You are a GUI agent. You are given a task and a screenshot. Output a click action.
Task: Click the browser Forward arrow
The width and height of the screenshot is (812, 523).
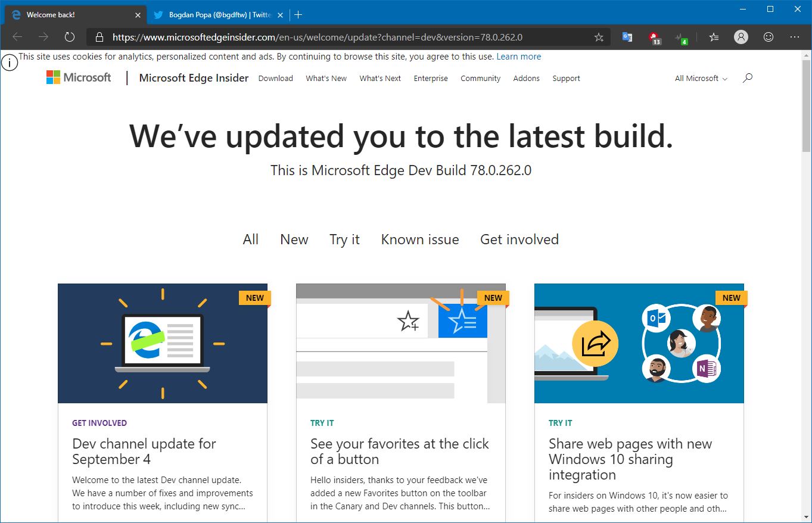pyautogui.click(x=43, y=37)
